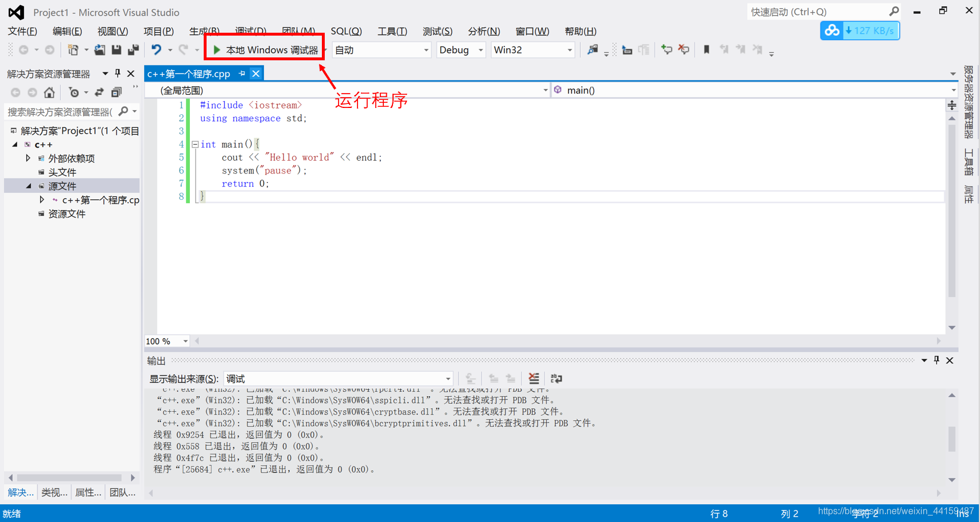Open the 编辑(E) menu
Image resolution: width=980 pixels, height=522 pixels.
tap(67, 31)
